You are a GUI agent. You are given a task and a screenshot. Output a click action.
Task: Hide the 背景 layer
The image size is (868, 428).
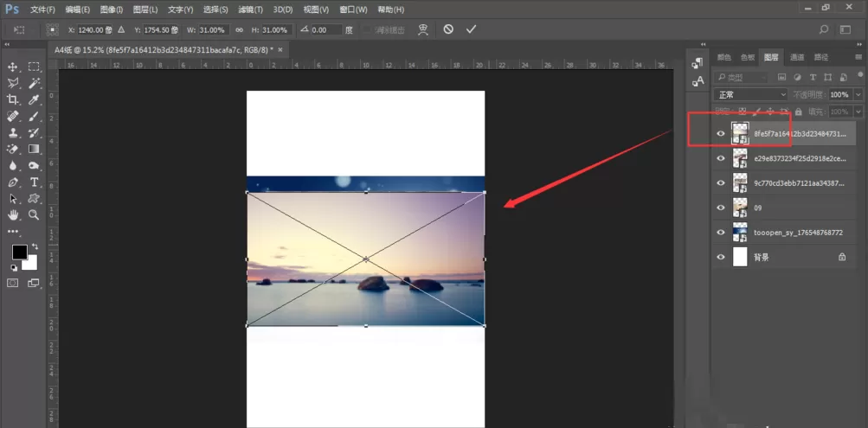[x=721, y=257]
